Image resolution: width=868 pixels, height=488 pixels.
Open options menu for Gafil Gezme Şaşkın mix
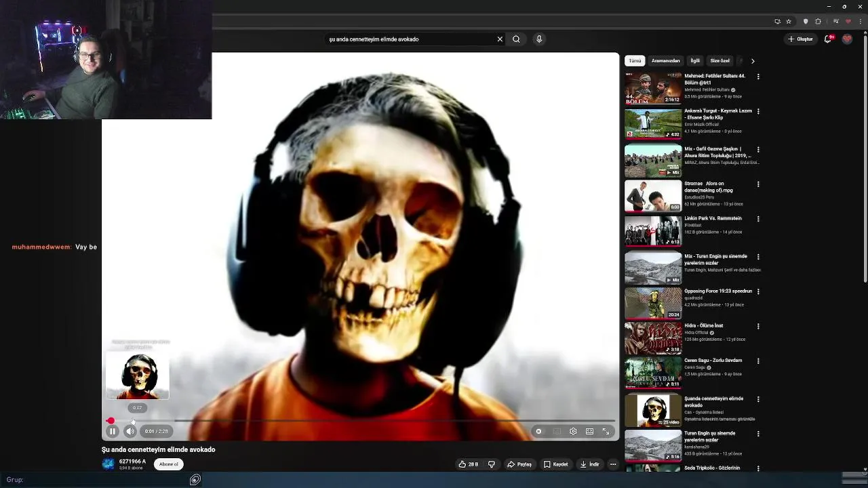(758, 149)
